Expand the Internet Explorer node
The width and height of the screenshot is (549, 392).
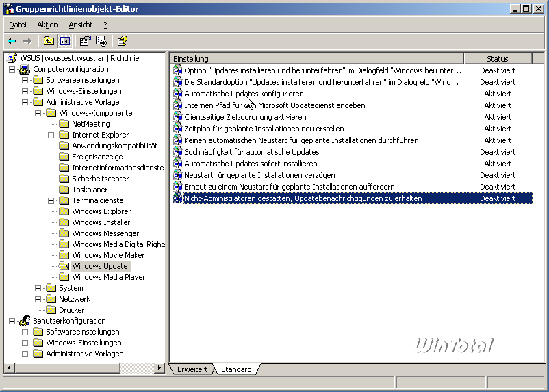click(x=51, y=135)
